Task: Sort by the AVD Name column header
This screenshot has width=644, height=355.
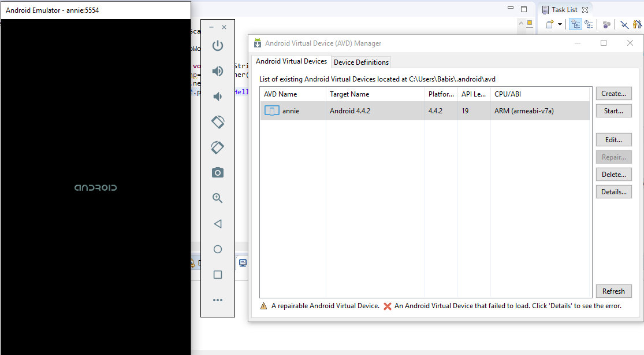Action: point(293,94)
